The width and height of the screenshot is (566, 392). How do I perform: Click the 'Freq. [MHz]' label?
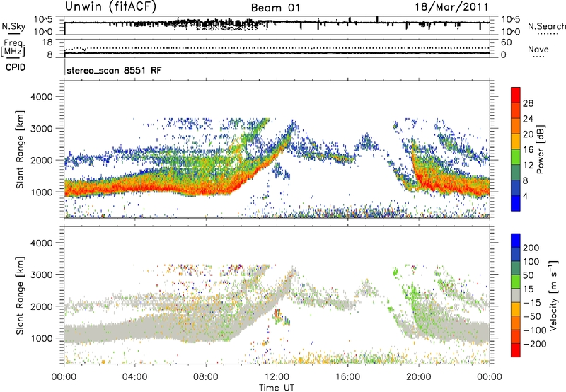pyautogui.click(x=13, y=48)
